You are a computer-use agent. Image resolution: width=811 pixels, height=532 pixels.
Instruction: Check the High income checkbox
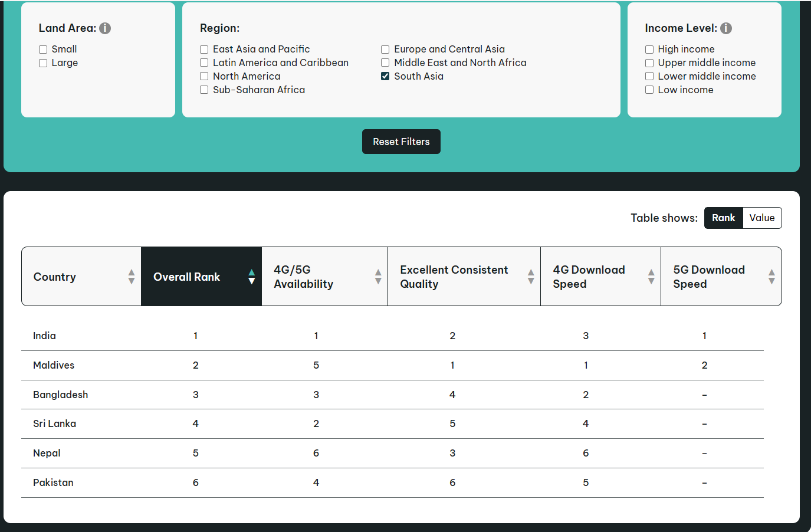tap(649, 50)
